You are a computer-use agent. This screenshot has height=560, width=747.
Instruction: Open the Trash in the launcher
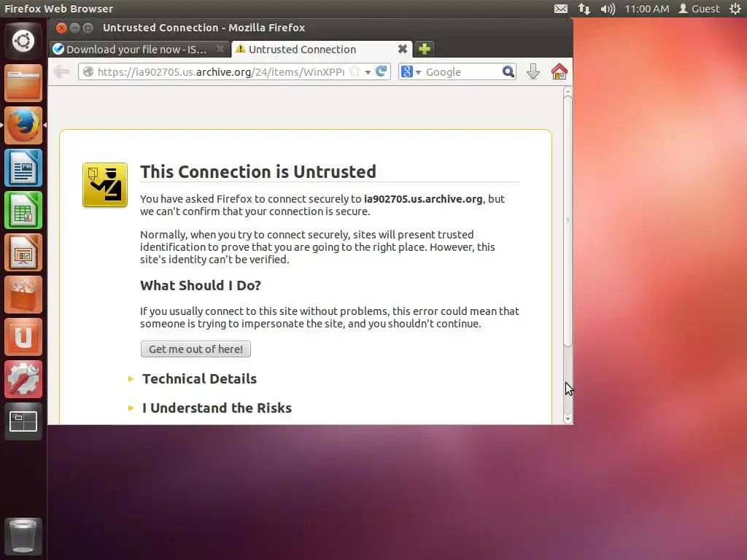(x=23, y=536)
